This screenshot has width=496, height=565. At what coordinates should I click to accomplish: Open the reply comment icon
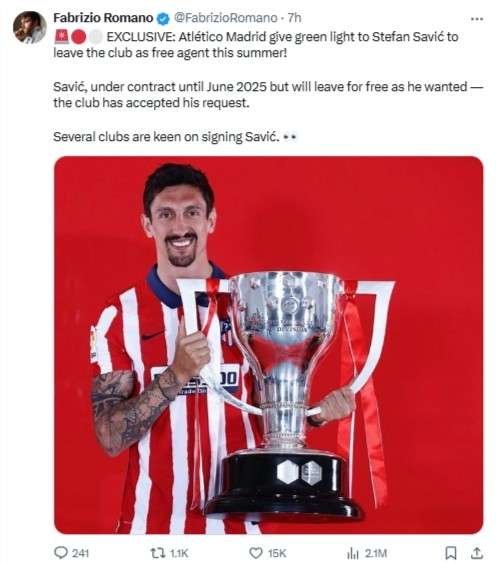pyautogui.click(x=61, y=552)
